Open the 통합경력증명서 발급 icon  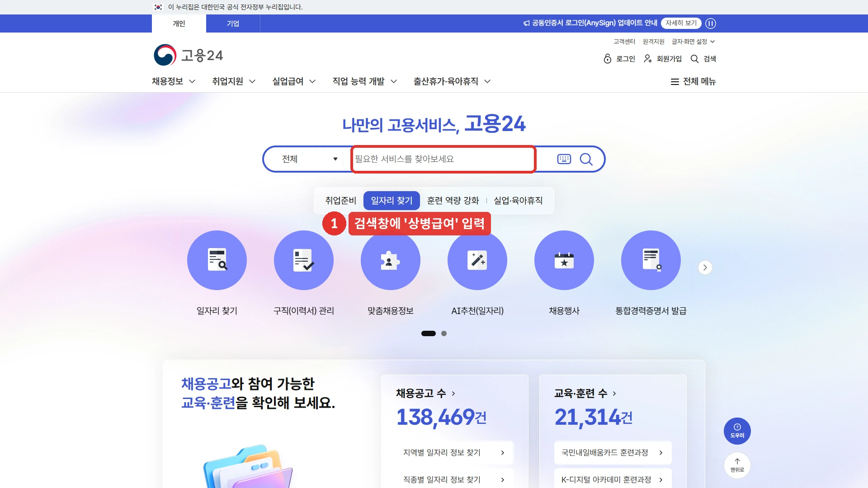[x=651, y=260]
